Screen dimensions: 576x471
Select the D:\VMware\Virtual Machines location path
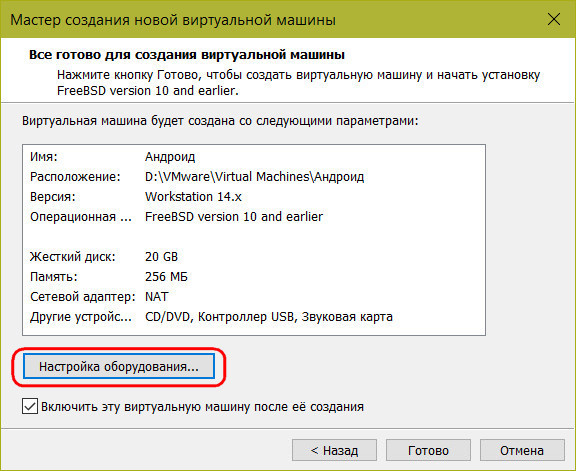[255, 177]
